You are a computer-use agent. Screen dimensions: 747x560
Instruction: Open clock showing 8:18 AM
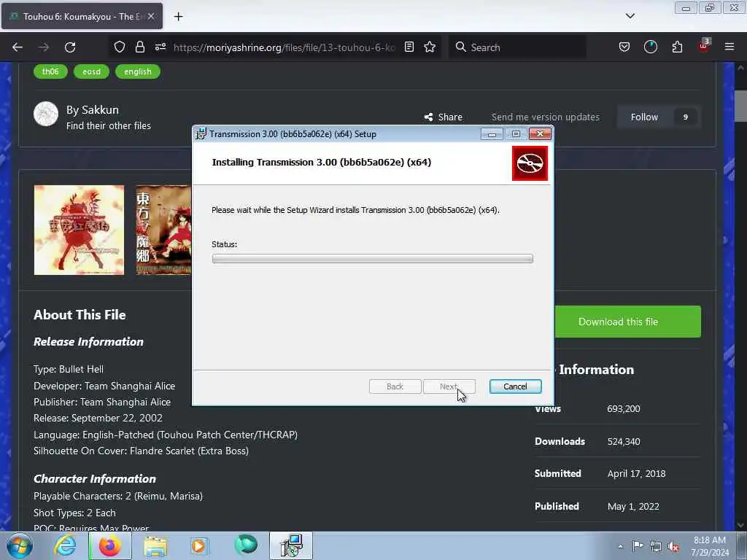(710, 546)
